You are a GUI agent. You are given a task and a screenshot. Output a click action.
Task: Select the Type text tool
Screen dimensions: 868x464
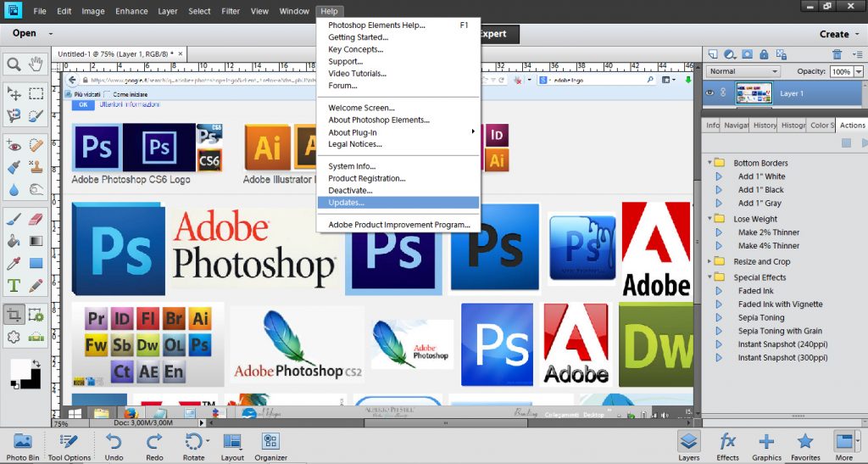(x=14, y=286)
